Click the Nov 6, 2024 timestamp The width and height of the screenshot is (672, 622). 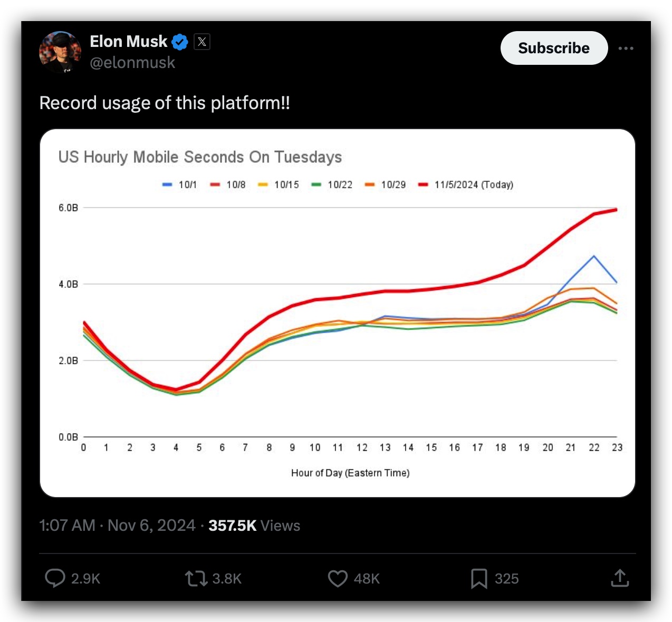[151, 526]
